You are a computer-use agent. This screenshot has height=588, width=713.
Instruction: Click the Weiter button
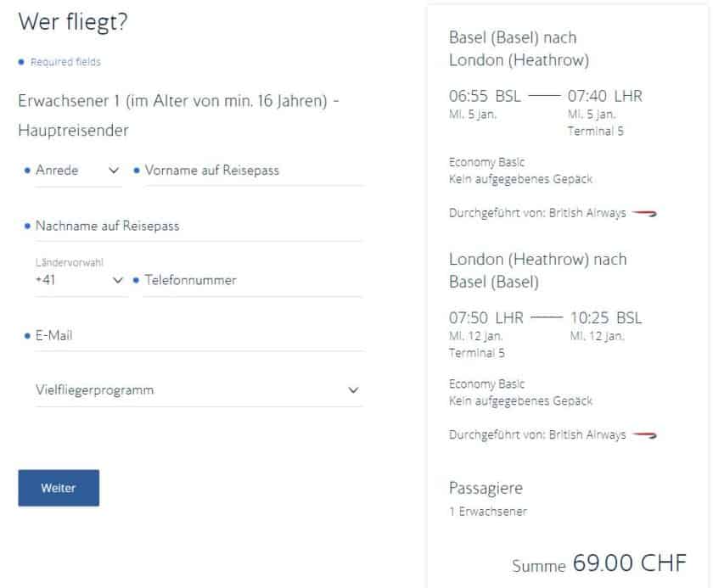pos(58,488)
